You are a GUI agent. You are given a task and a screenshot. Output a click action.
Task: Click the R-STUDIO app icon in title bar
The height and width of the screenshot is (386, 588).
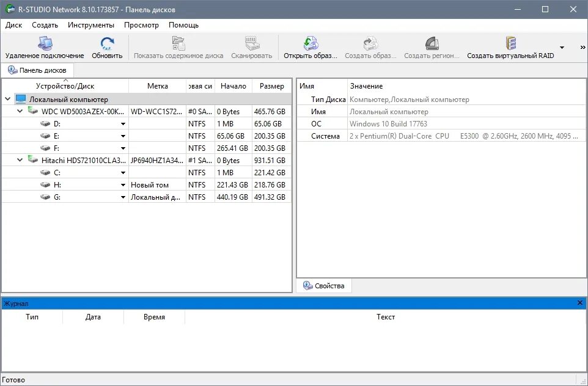[10, 9]
